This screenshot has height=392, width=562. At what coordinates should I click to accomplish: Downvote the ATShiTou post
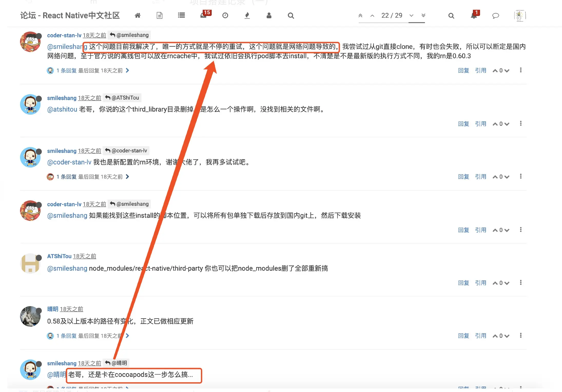(x=507, y=283)
